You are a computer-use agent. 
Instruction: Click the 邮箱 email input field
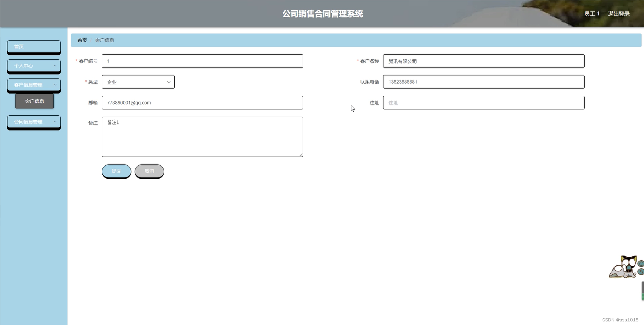pyautogui.click(x=202, y=103)
